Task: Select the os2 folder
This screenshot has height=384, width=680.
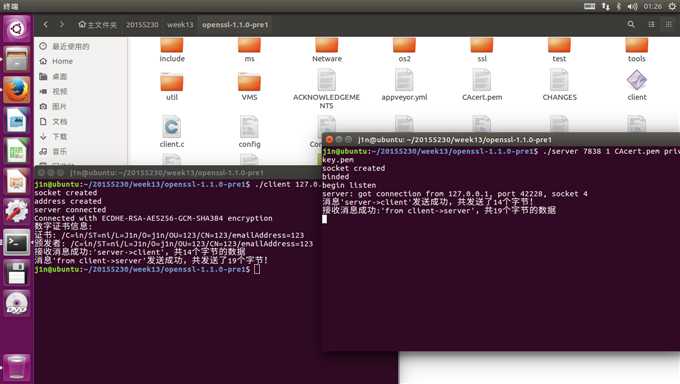Action: coord(405,50)
